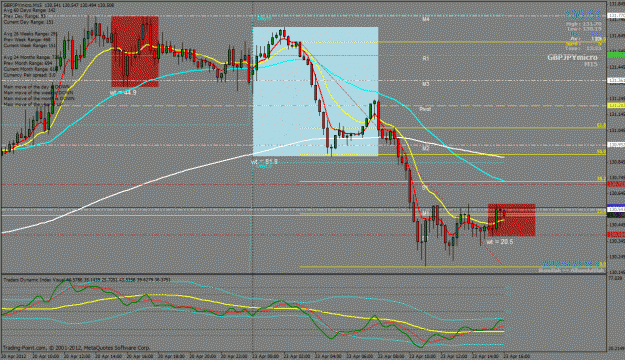
Task: Select the DayLo marker label
Action: pyautogui.click(x=264, y=167)
